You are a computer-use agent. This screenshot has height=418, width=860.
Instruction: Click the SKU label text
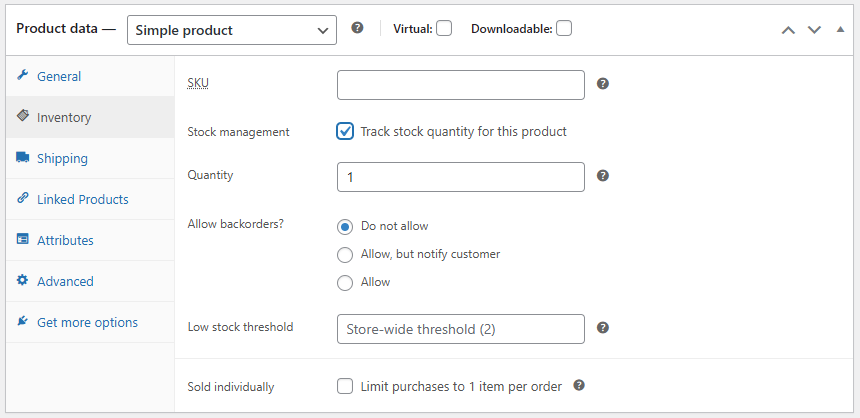click(198, 83)
